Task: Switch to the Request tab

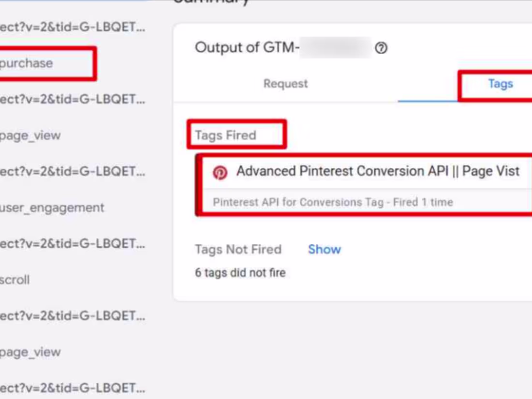Action: pos(286,84)
